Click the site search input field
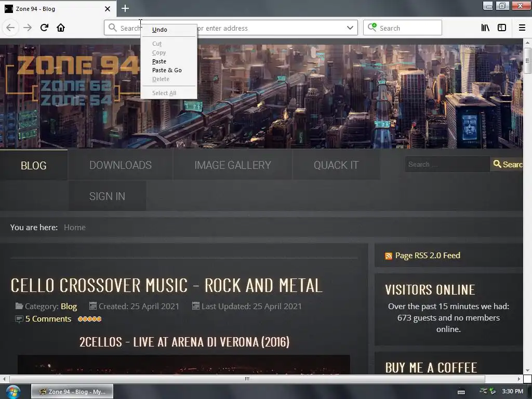Image resolution: width=532 pixels, height=399 pixels. 447,164
